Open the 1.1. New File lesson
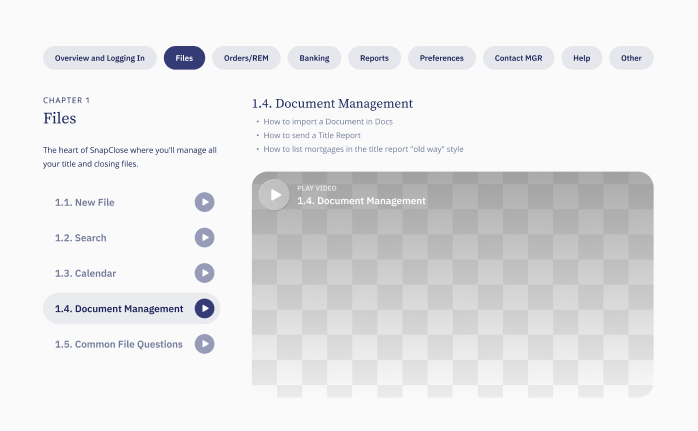 point(85,203)
